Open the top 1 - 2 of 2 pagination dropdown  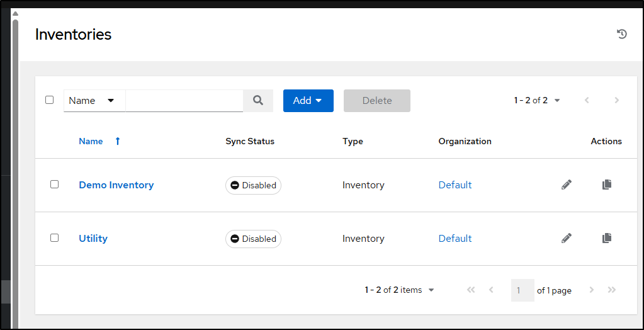click(x=537, y=100)
